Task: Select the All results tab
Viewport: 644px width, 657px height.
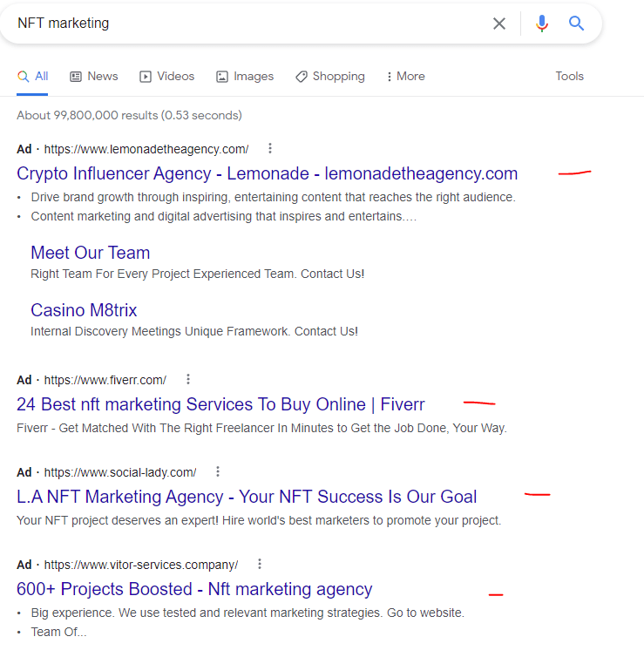Action: coord(32,77)
